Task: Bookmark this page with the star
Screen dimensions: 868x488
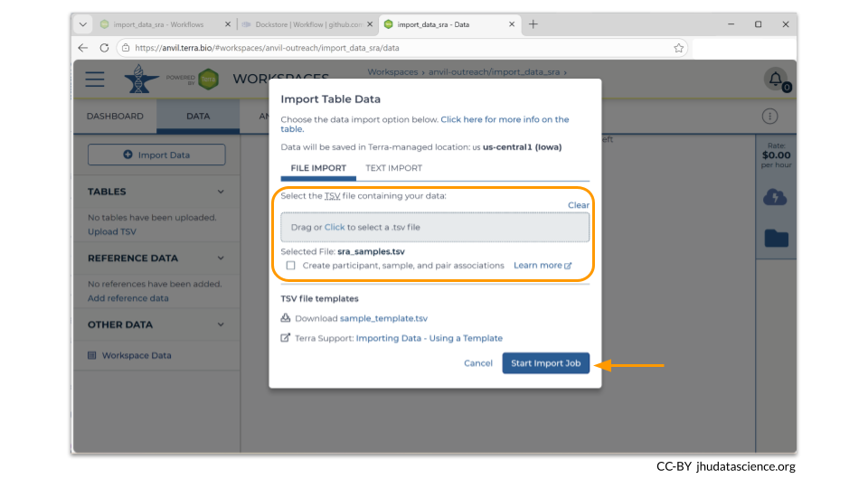Action: pyautogui.click(x=679, y=48)
